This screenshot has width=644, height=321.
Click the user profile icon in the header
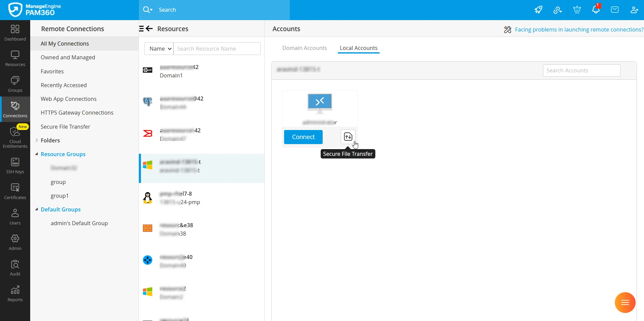[x=634, y=10]
